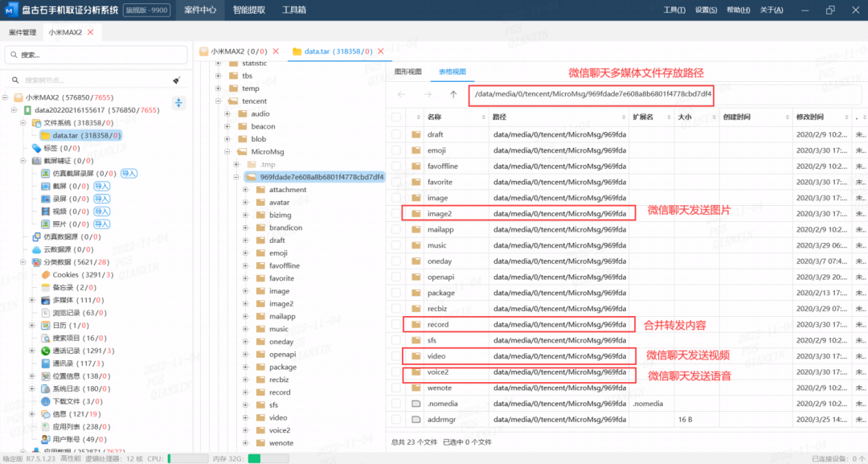The height and width of the screenshot is (464, 868).
Task: Switch to the 小米MAX2 (0/0) file tab
Action: click(239, 51)
